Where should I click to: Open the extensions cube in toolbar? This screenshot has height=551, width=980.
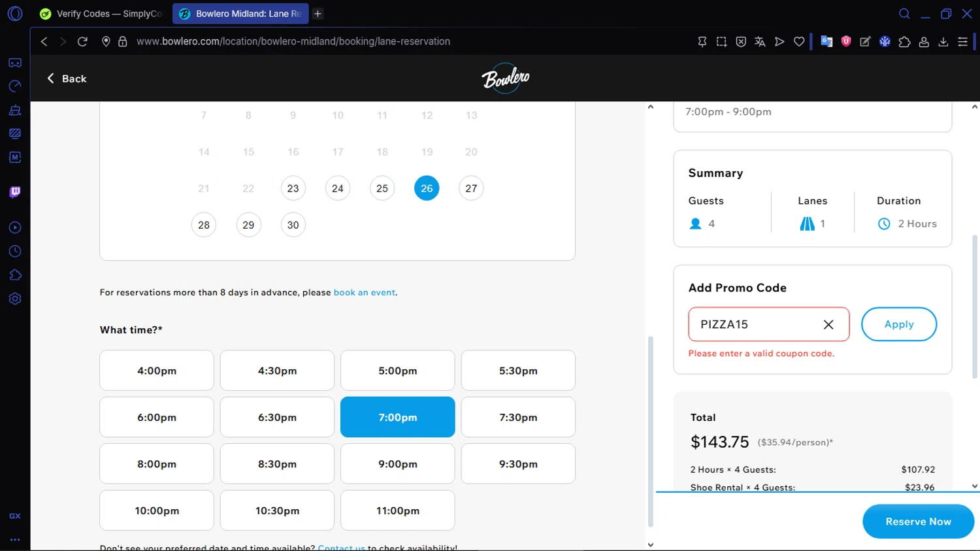tap(904, 41)
